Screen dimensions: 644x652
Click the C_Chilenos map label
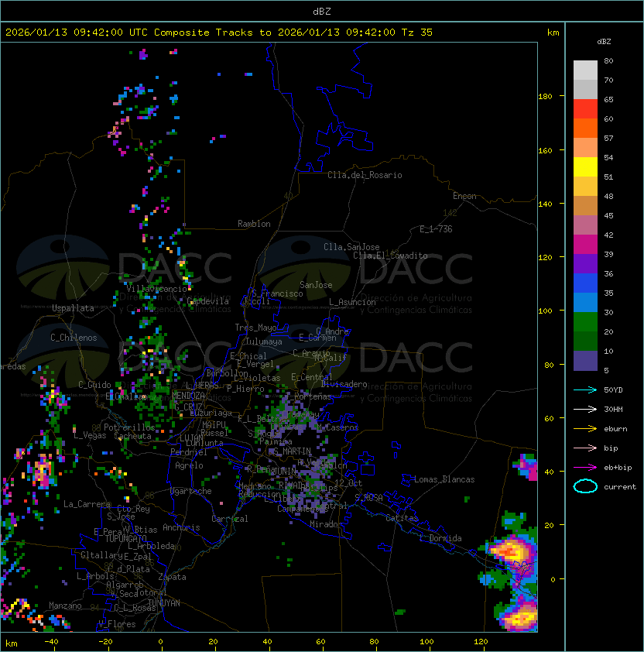click(74, 338)
